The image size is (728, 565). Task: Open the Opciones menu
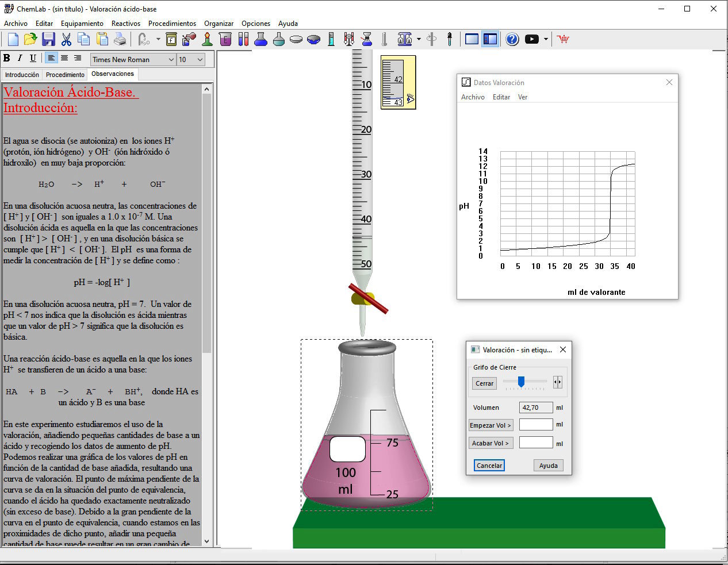tap(256, 24)
